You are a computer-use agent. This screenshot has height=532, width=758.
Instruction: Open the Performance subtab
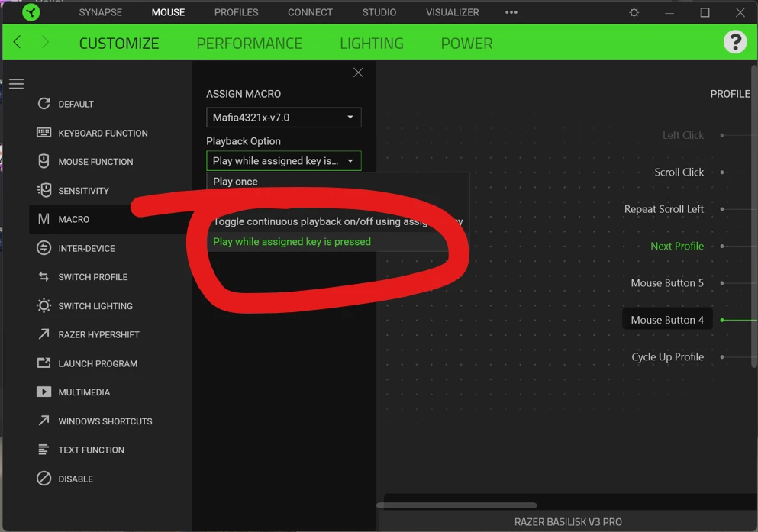tap(250, 44)
